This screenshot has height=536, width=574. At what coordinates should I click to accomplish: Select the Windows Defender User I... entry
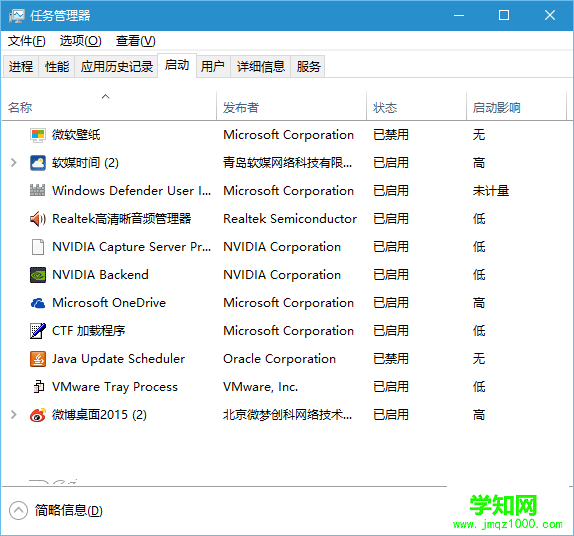[131, 190]
